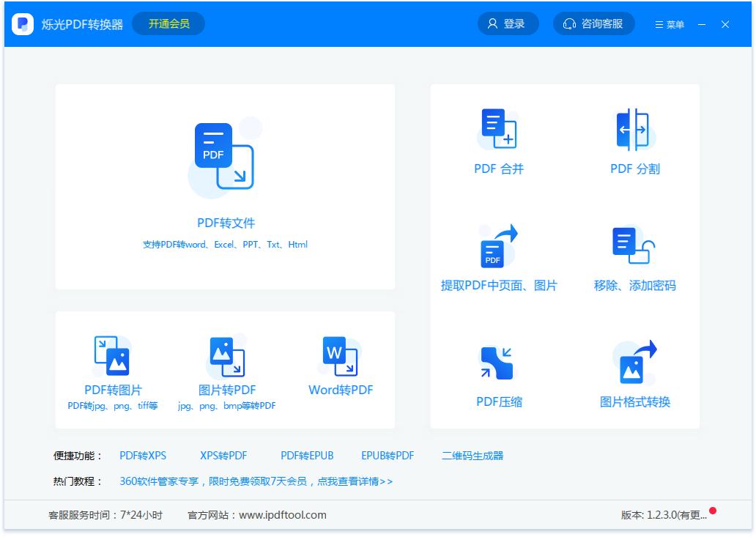The width and height of the screenshot is (756, 537).
Task: Click the 开通会员 membership button
Action: pos(168,23)
